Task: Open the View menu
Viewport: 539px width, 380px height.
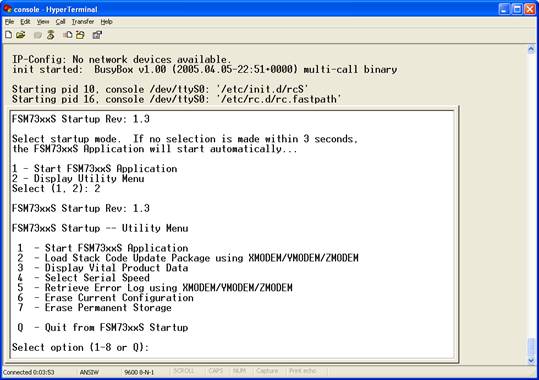Action: coord(43,22)
